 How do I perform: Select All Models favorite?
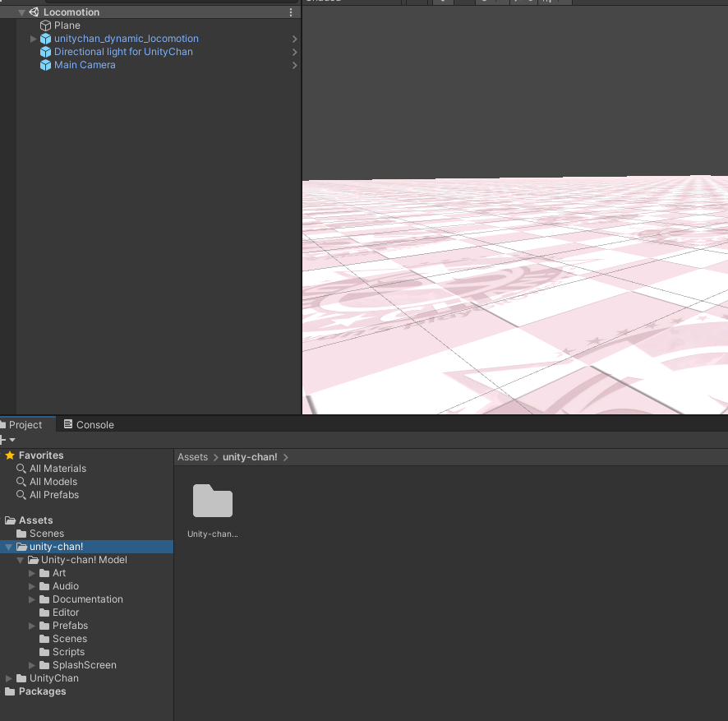(53, 481)
